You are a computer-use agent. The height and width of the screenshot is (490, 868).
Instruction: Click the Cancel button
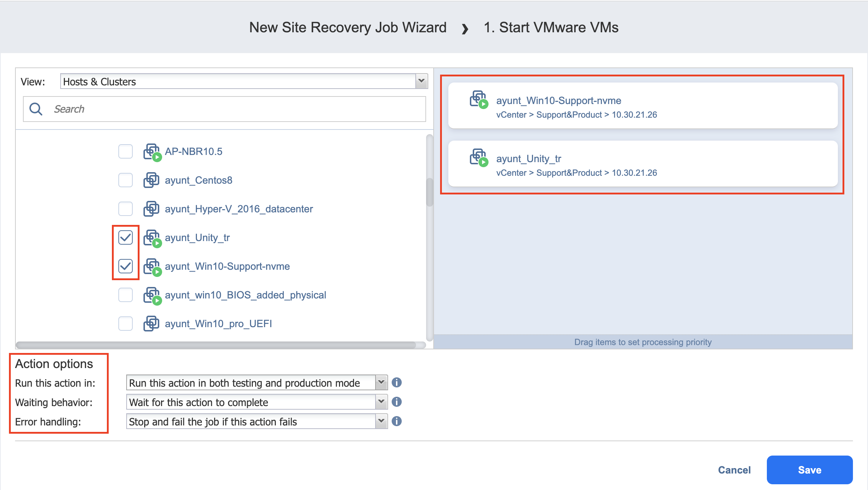point(734,470)
